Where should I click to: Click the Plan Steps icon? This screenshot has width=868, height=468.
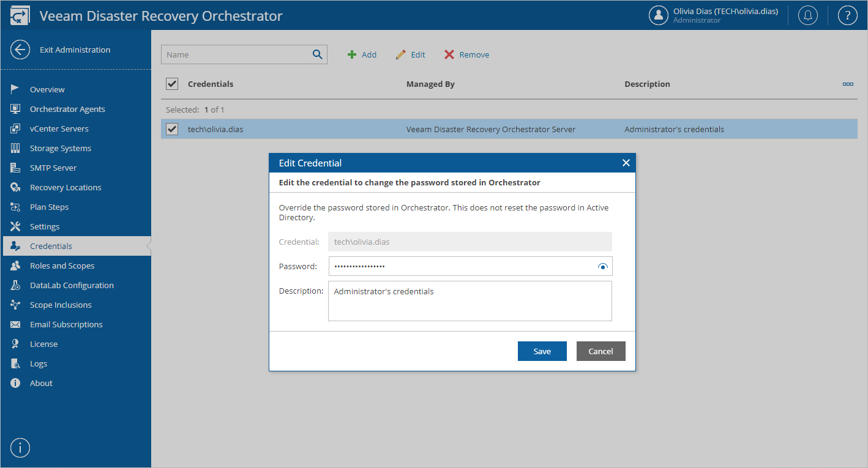pyautogui.click(x=15, y=207)
